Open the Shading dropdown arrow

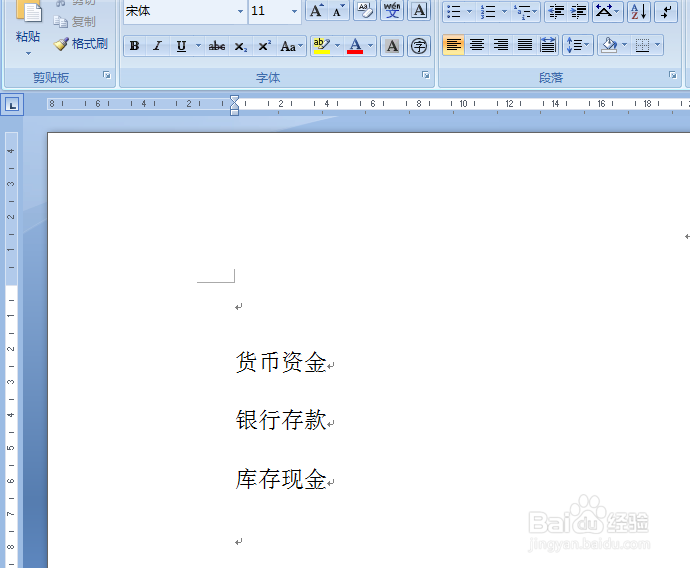click(x=624, y=45)
